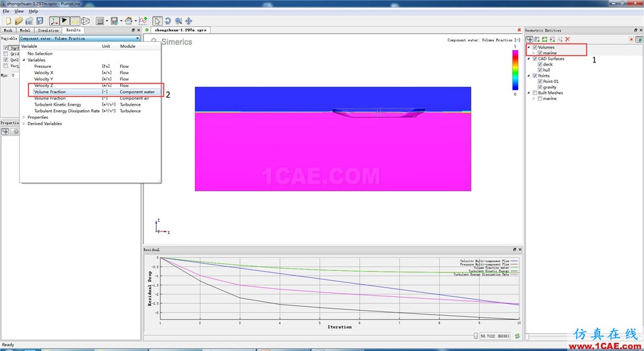The width and height of the screenshot is (644, 351).
Task: Switch to the Model tab
Action: [25, 30]
